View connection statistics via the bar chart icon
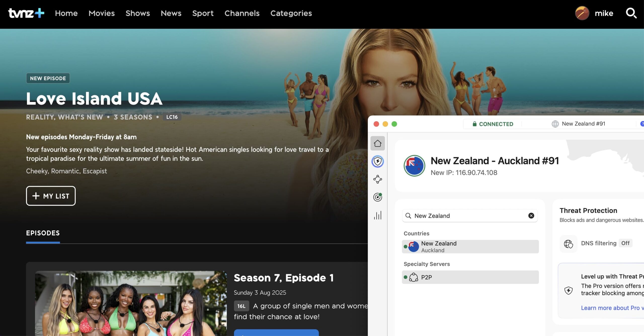 pos(377,215)
